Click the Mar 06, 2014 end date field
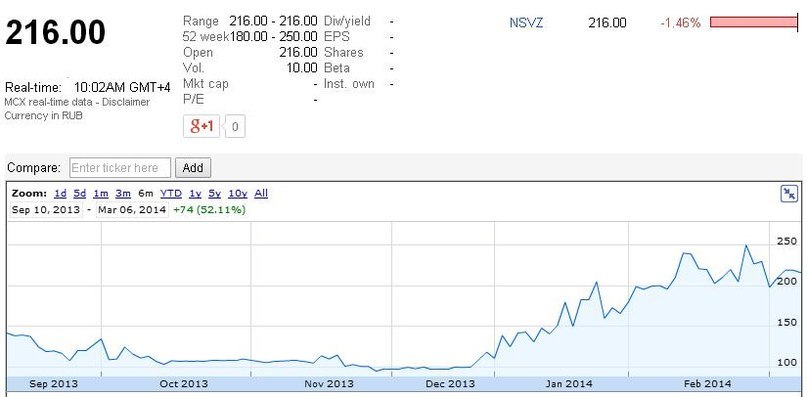 [x=132, y=210]
